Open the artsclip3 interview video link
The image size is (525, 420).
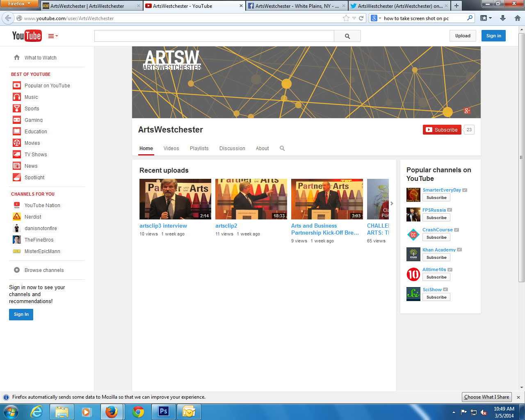click(163, 226)
